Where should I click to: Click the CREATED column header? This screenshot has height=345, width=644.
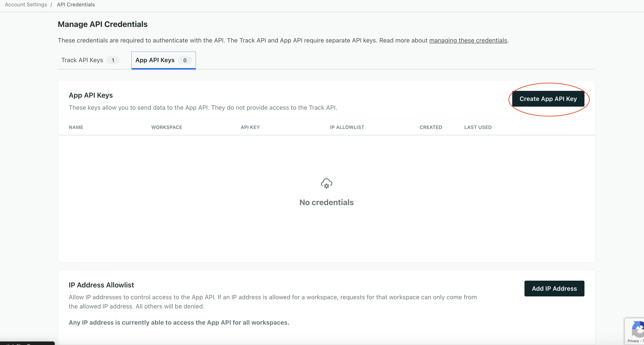click(x=431, y=127)
